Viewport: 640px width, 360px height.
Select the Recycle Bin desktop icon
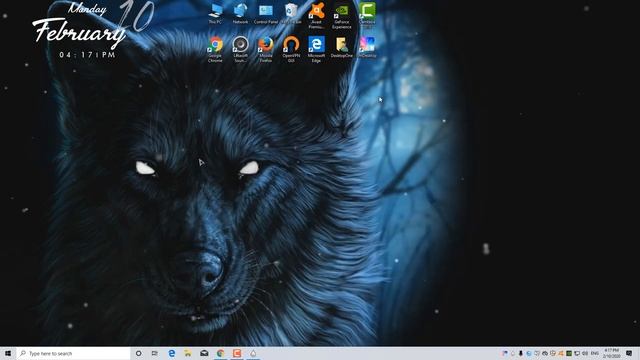point(291,13)
